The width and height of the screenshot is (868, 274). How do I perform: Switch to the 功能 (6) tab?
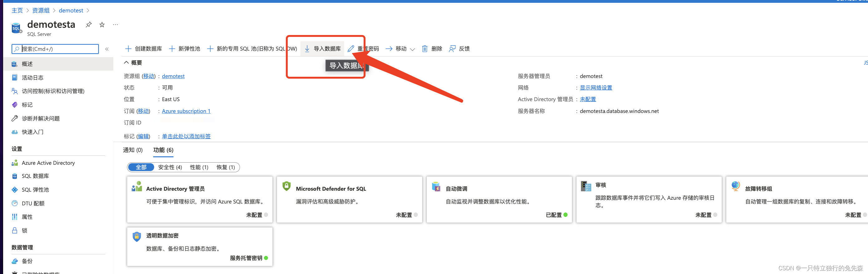coord(163,150)
